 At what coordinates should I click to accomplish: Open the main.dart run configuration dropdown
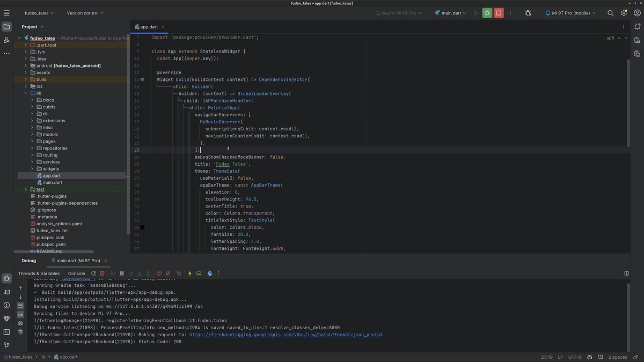point(453,13)
